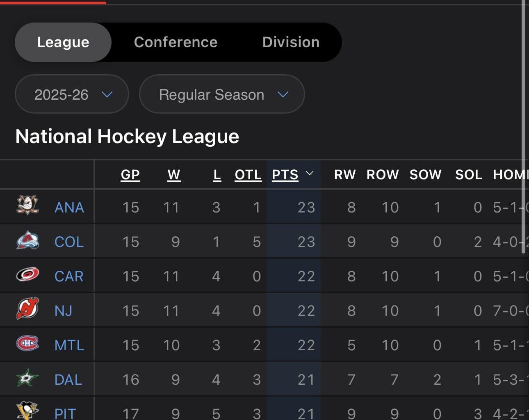The image size is (529, 420).
Task: Switch to the Division standings view
Action: pyautogui.click(x=290, y=42)
